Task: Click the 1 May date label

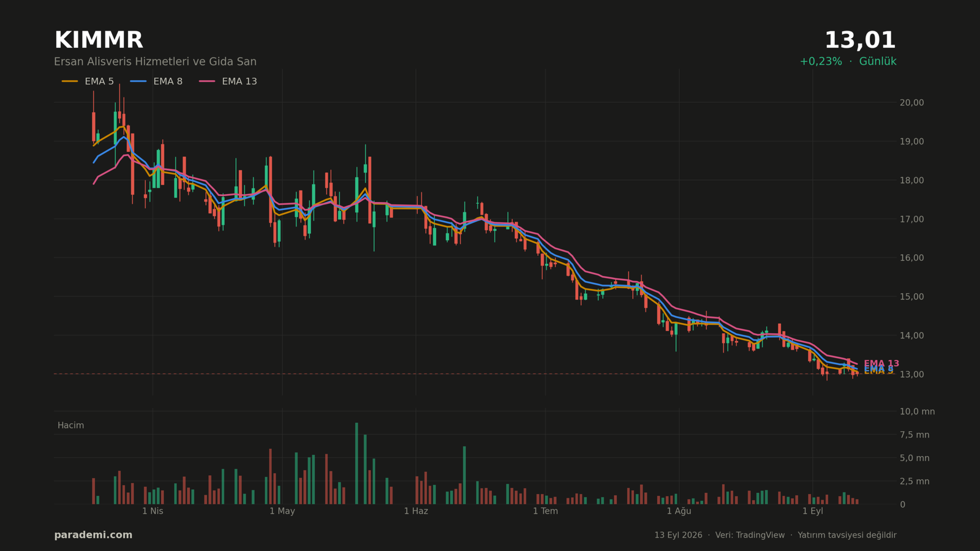Action: pos(282,511)
